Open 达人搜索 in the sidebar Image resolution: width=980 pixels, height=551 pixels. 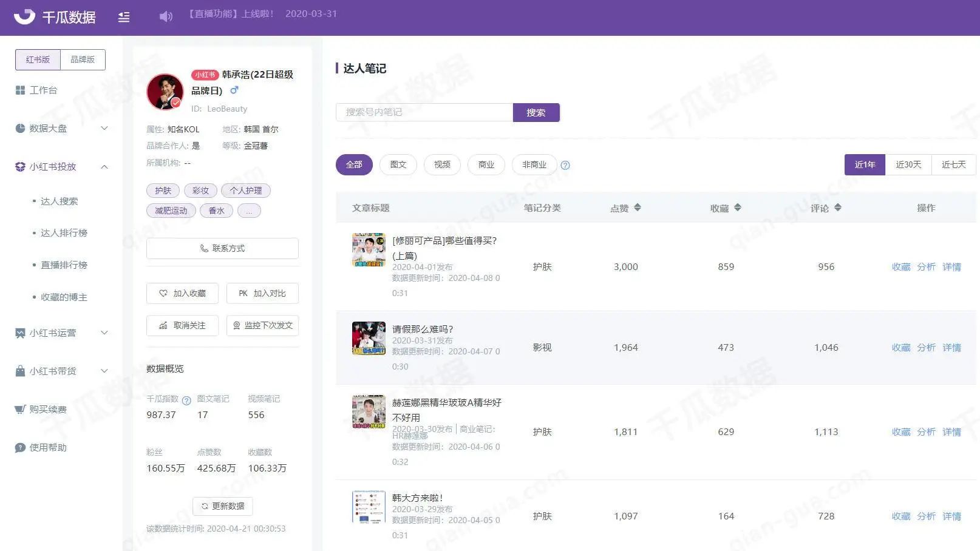[59, 201]
